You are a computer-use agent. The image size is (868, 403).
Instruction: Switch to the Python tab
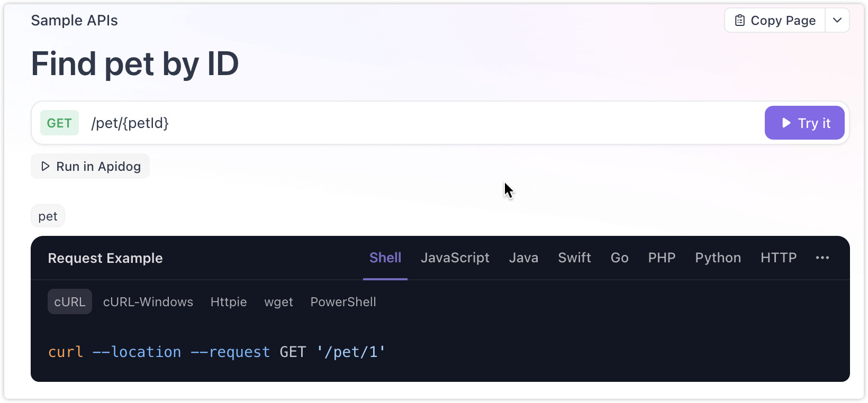[718, 258]
